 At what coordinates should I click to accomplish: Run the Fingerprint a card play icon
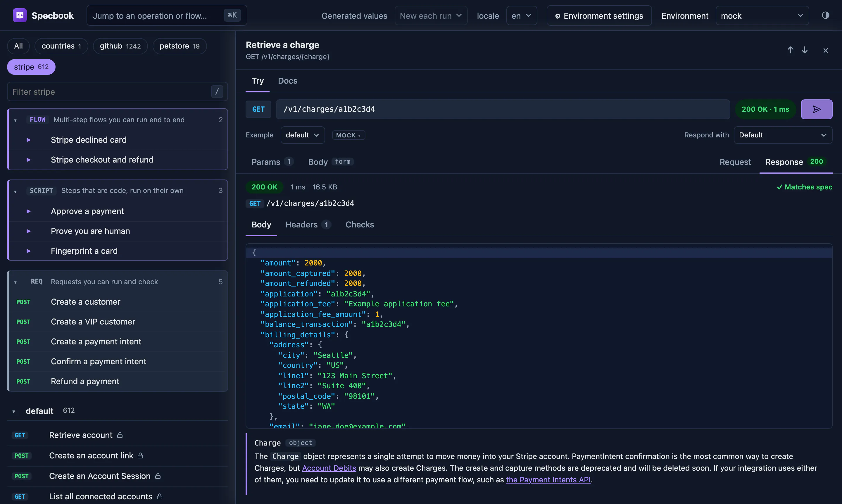(x=29, y=251)
